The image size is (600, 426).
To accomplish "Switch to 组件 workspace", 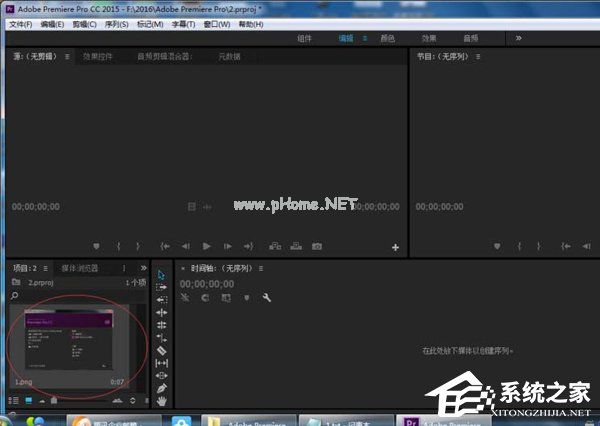I will [x=305, y=38].
